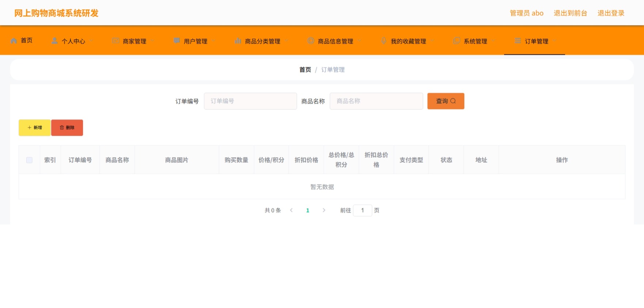Click the 网上购物商城系统研发 title
The width and height of the screenshot is (644, 308).
tap(56, 13)
